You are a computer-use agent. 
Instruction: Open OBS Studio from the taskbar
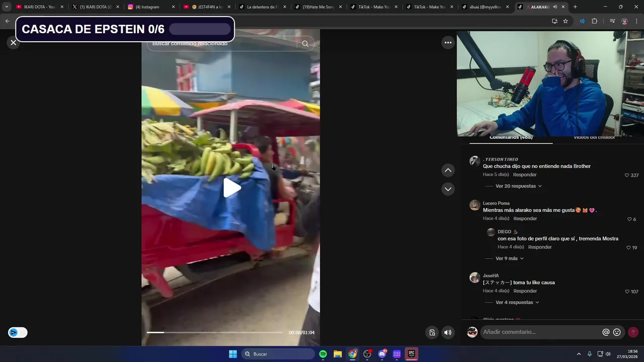[x=367, y=354]
